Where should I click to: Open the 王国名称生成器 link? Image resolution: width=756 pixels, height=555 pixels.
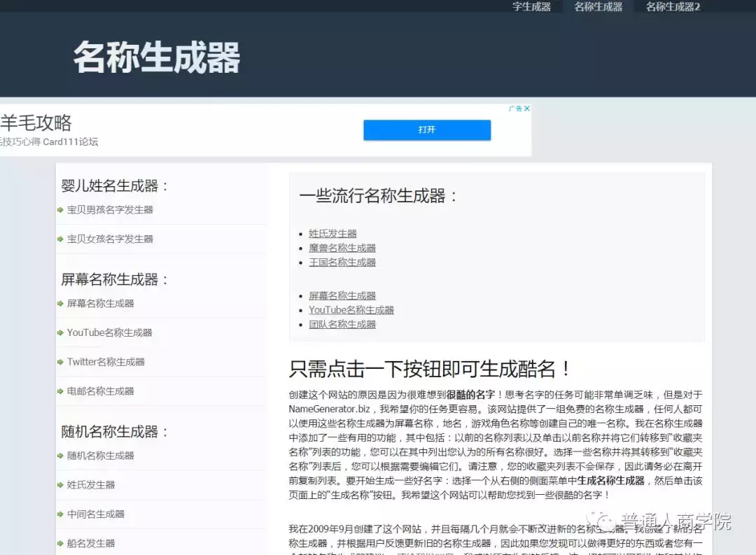tap(342, 261)
